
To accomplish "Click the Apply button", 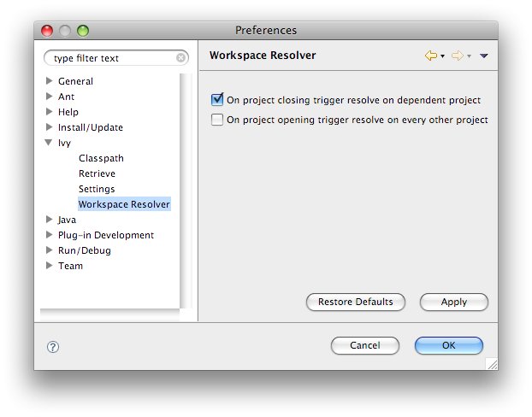I will [453, 302].
